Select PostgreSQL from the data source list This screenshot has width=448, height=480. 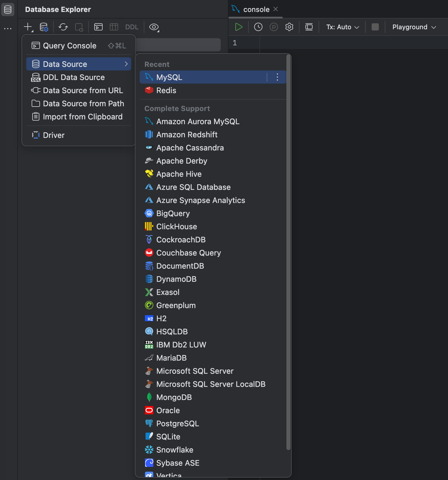[177, 424]
